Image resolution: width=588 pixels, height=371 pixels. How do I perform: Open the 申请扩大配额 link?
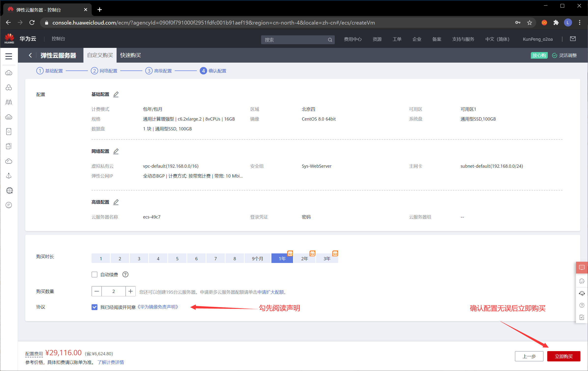(270, 292)
